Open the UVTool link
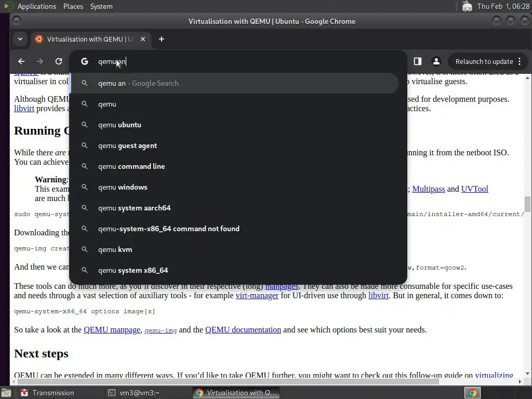 [475, 189]
